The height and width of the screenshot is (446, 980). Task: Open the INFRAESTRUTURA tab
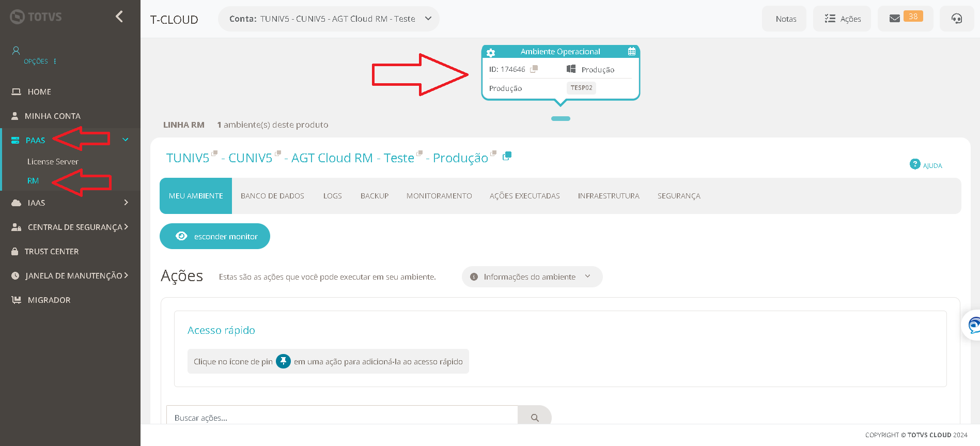click(x=609, y=196)
